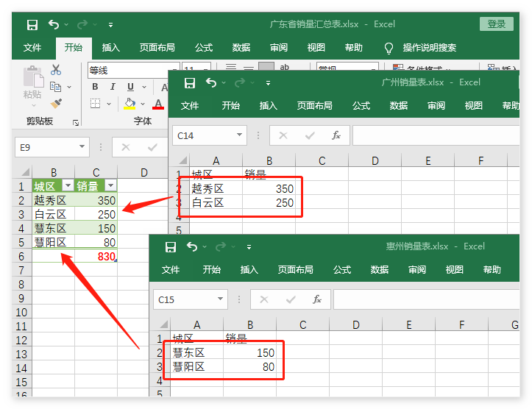Expand the C15 Name Box dropdown
The height and width of the screenshot is (409, 532).
pyautogui.click(x=220, y=299)
